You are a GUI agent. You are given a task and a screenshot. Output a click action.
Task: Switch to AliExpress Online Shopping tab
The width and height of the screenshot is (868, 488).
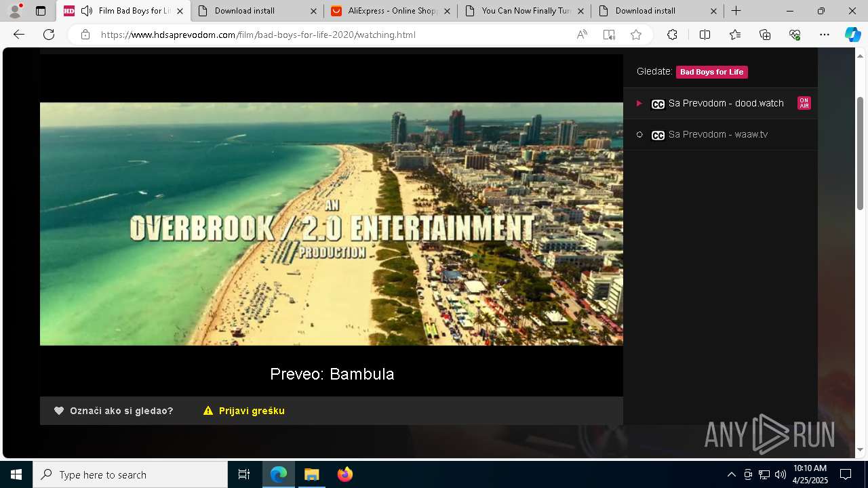391,11
